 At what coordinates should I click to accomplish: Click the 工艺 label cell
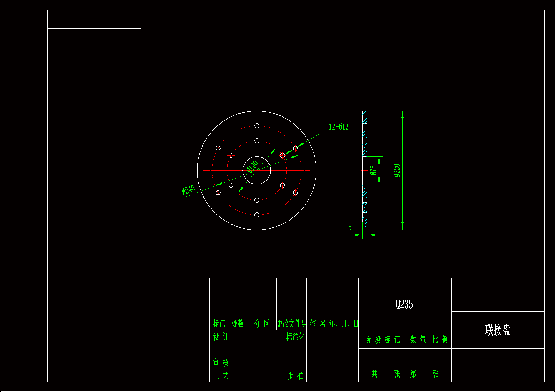221,376
